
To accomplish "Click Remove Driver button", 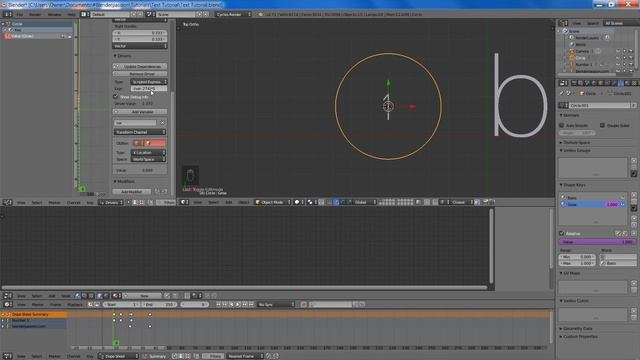I will pos(140,74).
